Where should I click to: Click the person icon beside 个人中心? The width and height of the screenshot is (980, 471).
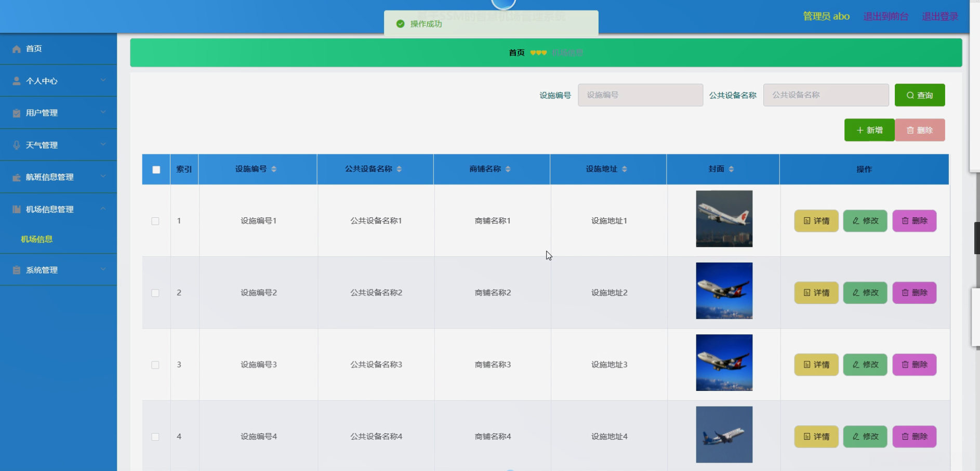coord(17,81)
